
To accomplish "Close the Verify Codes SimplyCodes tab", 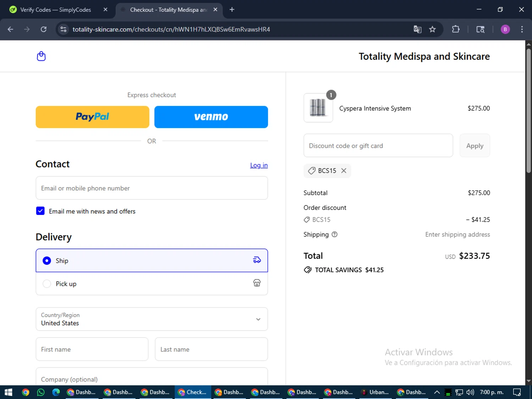I will click(105, 10).
